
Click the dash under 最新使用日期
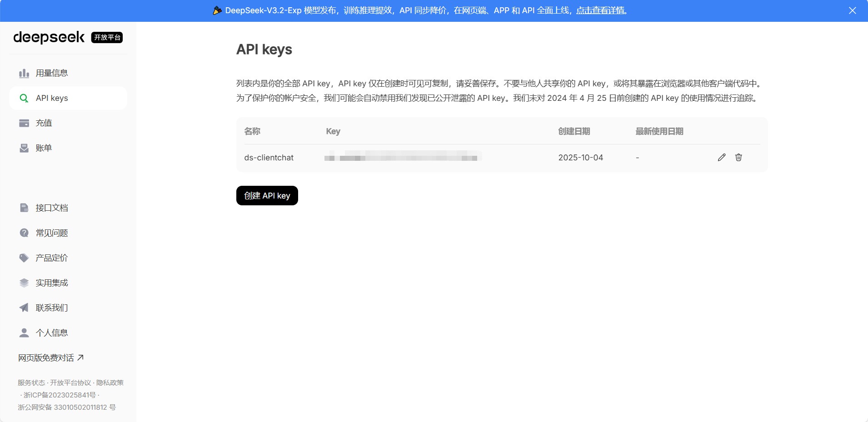tap(638, 158)
